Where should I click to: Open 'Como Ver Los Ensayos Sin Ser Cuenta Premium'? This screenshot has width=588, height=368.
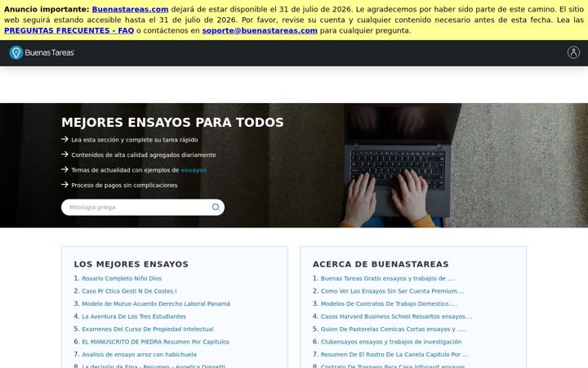pos(392,291)
